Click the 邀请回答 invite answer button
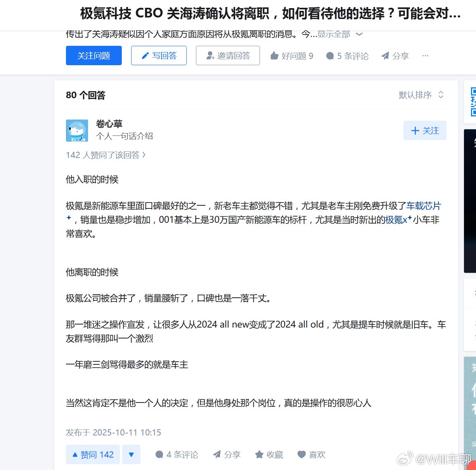Viewport: 476px width, 470px height. coord(228,55)
